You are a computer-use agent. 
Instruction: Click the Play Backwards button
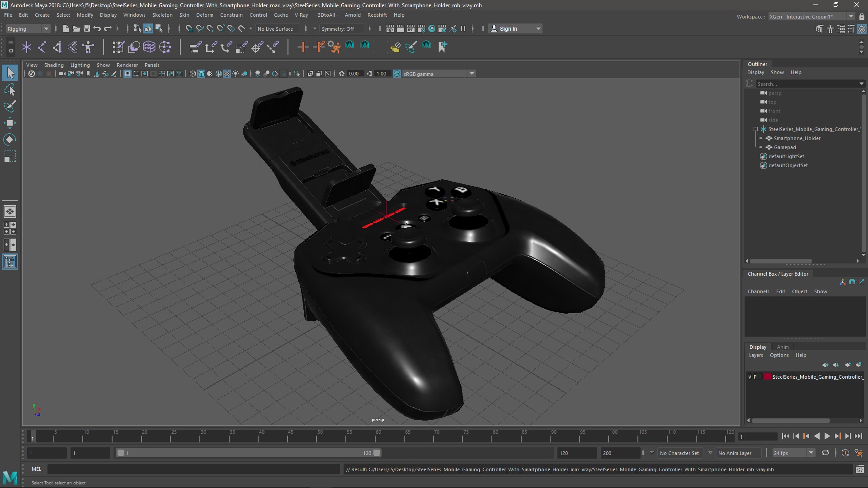pyautogui.click(x=816, y=436)
